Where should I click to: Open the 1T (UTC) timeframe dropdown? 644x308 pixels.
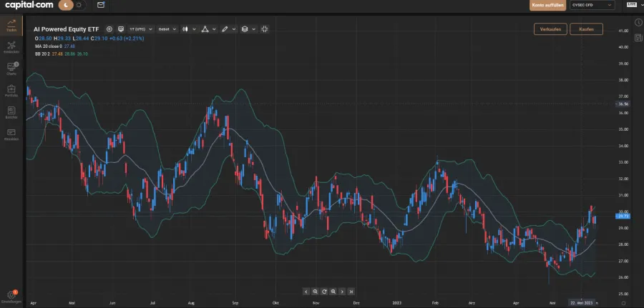[140, 29]
